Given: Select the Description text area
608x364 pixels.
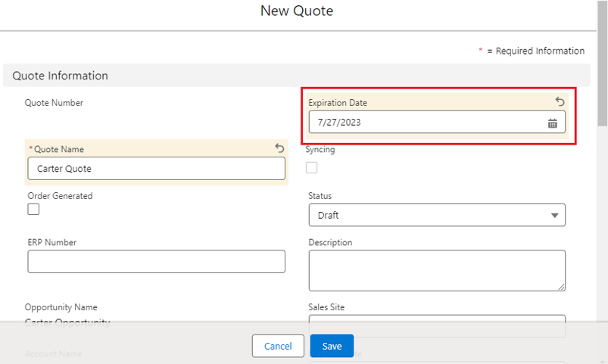Looking at the screenshot, I should (x=435, y=270).
